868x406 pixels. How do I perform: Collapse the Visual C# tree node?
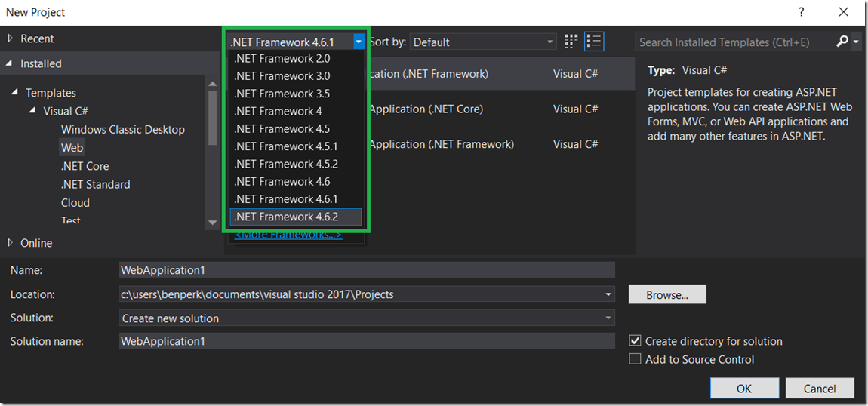32,111
